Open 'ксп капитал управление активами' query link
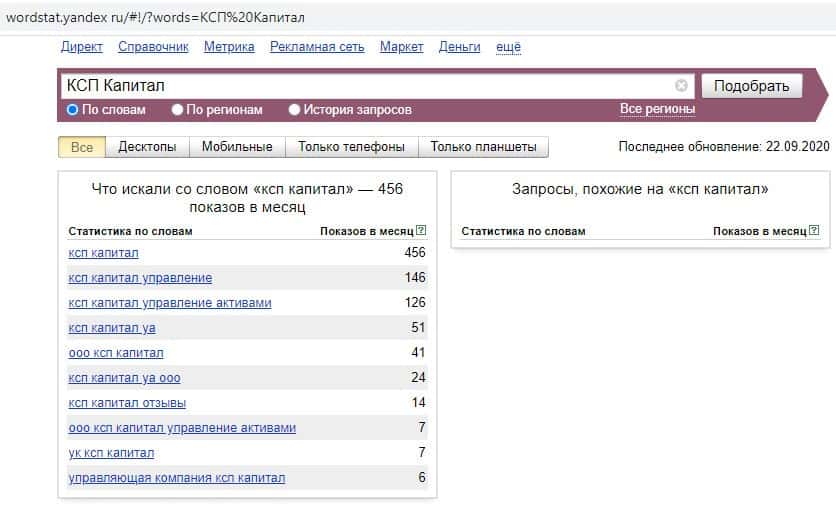 (x=170, y=303)
